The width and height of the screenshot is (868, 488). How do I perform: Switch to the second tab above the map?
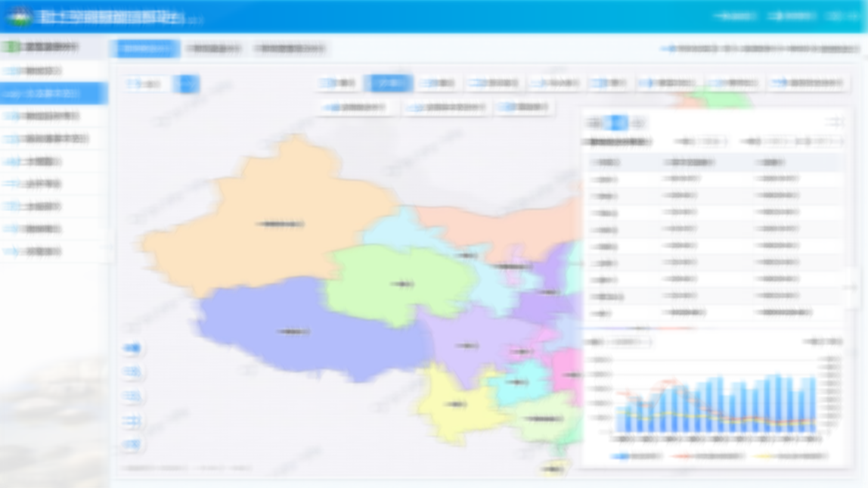click(x=215, y=47)
